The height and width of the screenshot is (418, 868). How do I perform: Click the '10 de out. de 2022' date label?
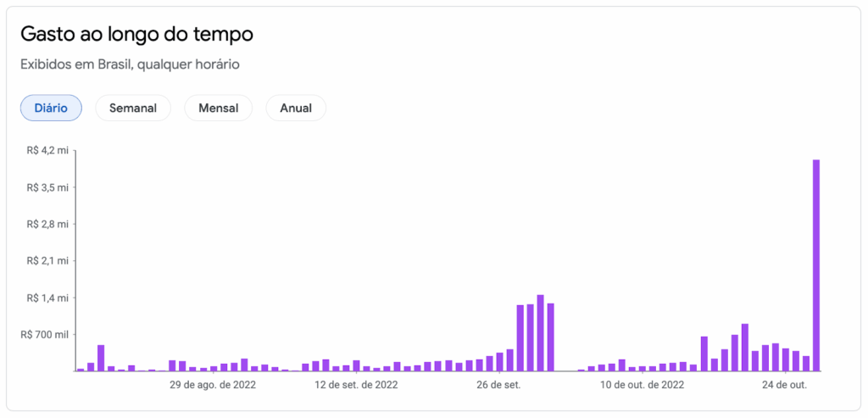tap(643, 385)
